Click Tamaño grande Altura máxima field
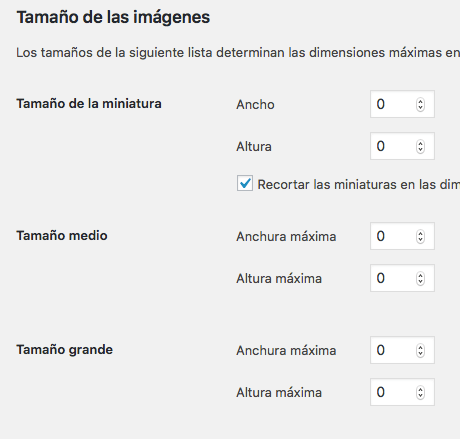 402,392
